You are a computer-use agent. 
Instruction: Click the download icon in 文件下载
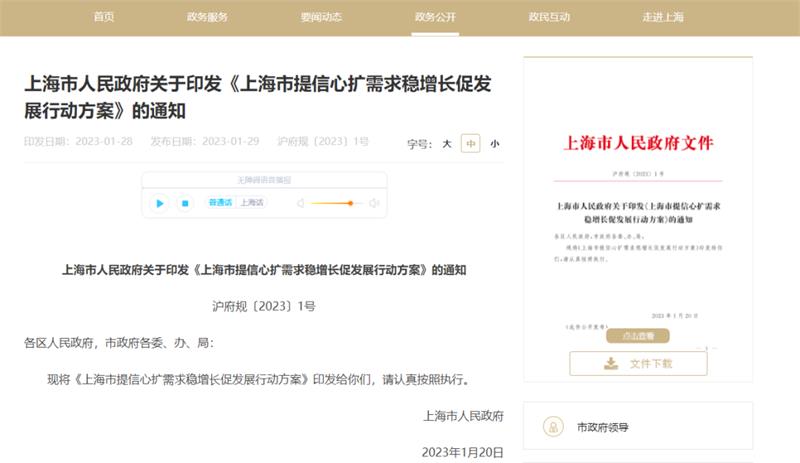pyautogui.click(x=610, y=364)
